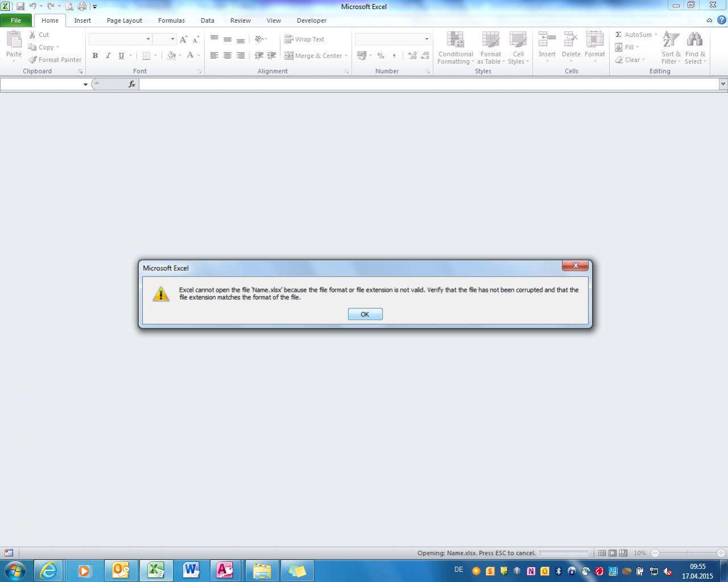
Task: Open Cell Styles gallery
Action: (518, 48)
